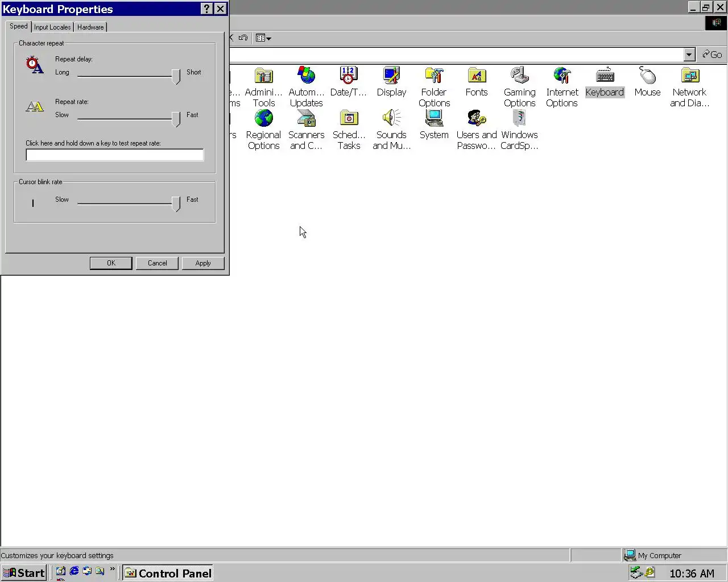Viewport: 728px width, 582px height.
Task: Switch to the Input Locales tab
Action: 52,27
